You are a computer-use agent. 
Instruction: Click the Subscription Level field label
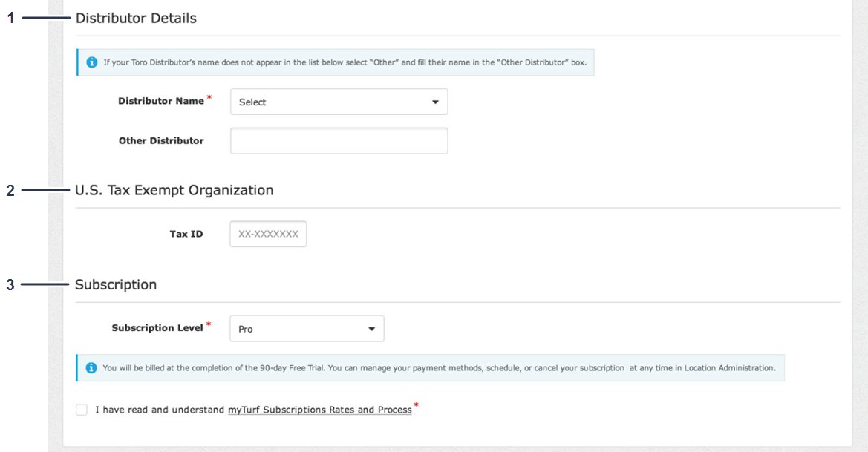click(x=157, y=327)
